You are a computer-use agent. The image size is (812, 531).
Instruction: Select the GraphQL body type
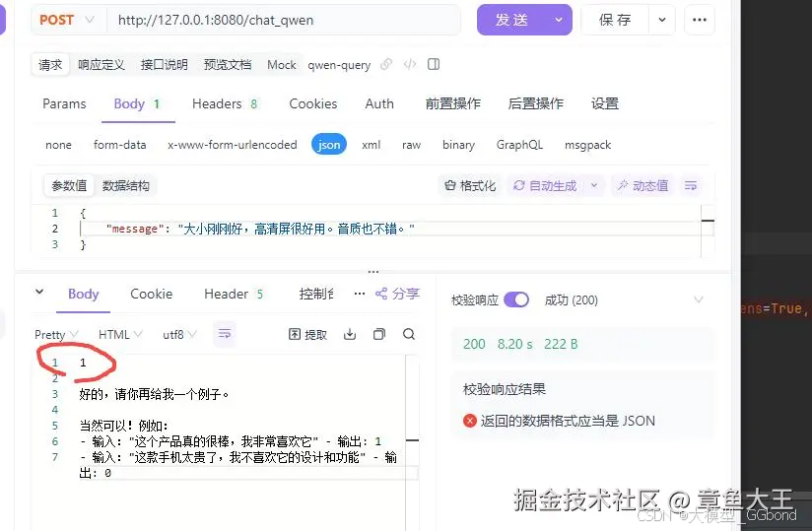(519, 145)
